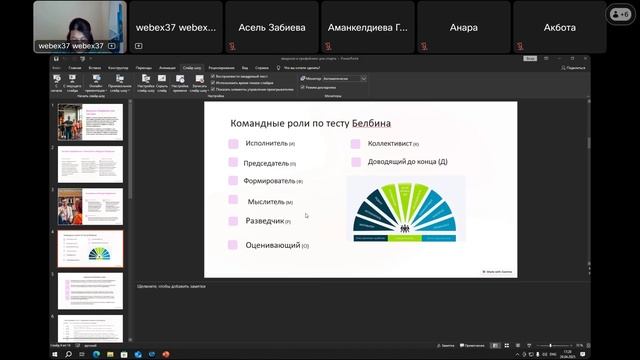
Task: Click checkbox next to Доводящий до конца
Action: click(x=356, y=162)
